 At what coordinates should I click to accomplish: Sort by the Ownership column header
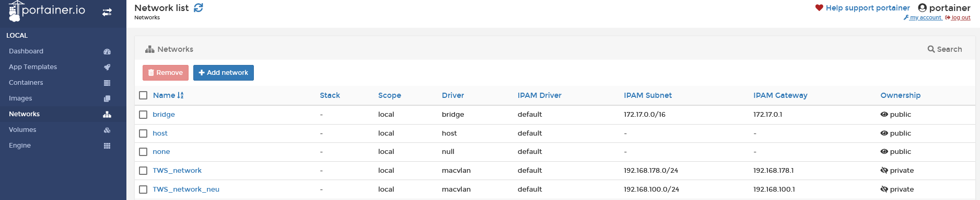[x=901, y=95]
